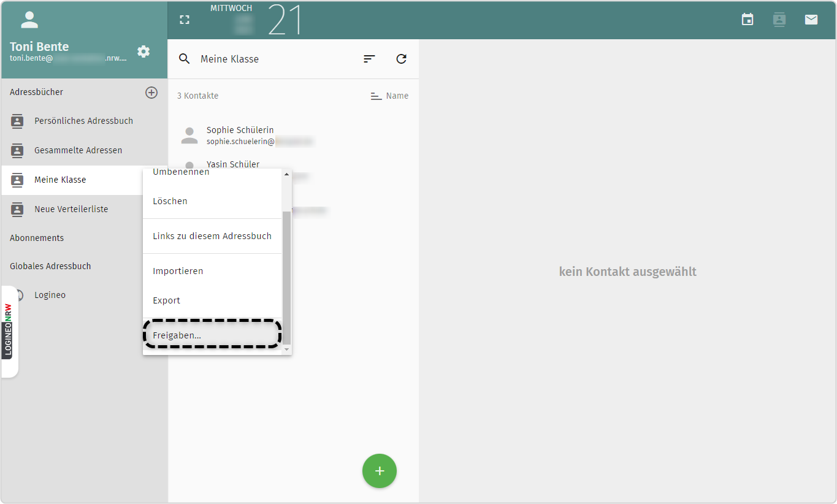
Task: Open sort order by Name
Action: pos(389,96)
